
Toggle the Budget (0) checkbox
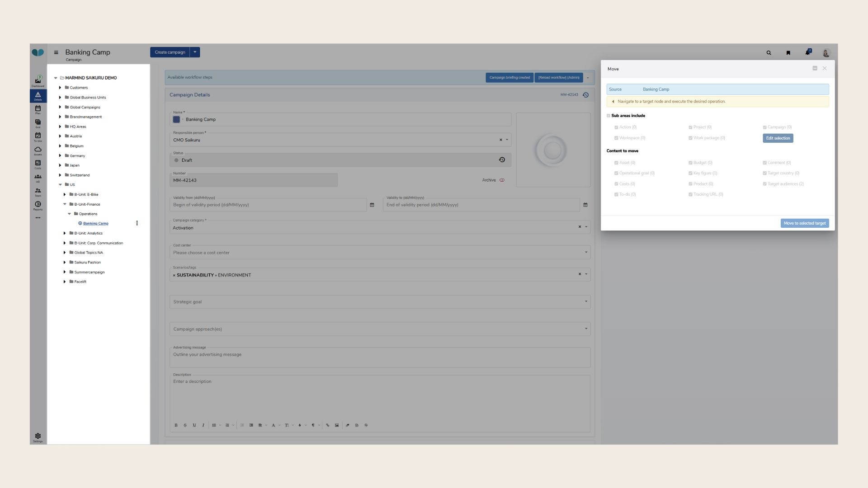[x=690, y=163]
